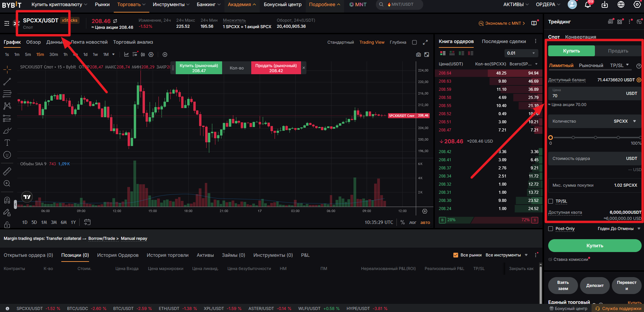
Task: Enable the Post-Only checkbox
Action: pos(551,229)
